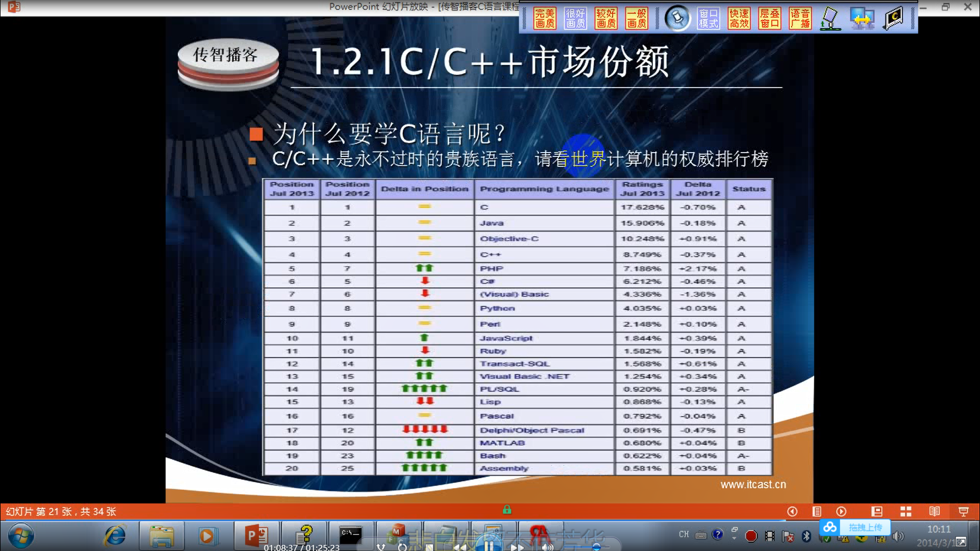Click the slide title 1.2.1C/C++市场份额
This screenshot has width=980, height=551.
pyautogui.click(x=490, y=61)
